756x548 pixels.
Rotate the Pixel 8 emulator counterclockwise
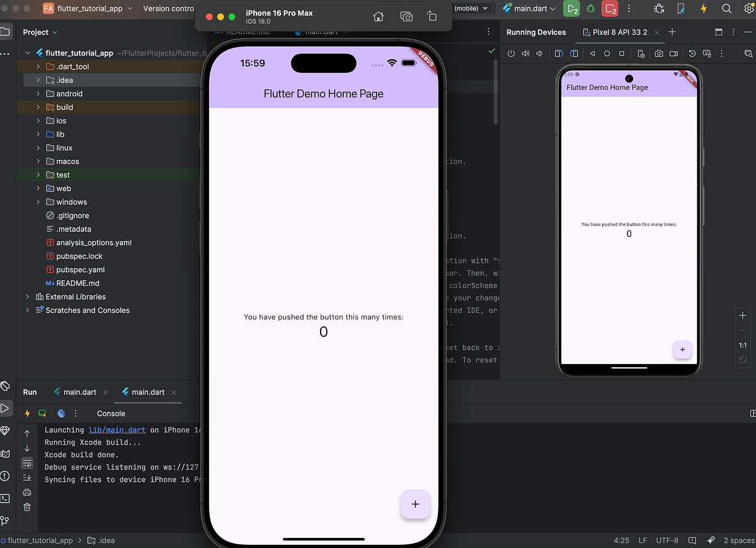(559, 54)
